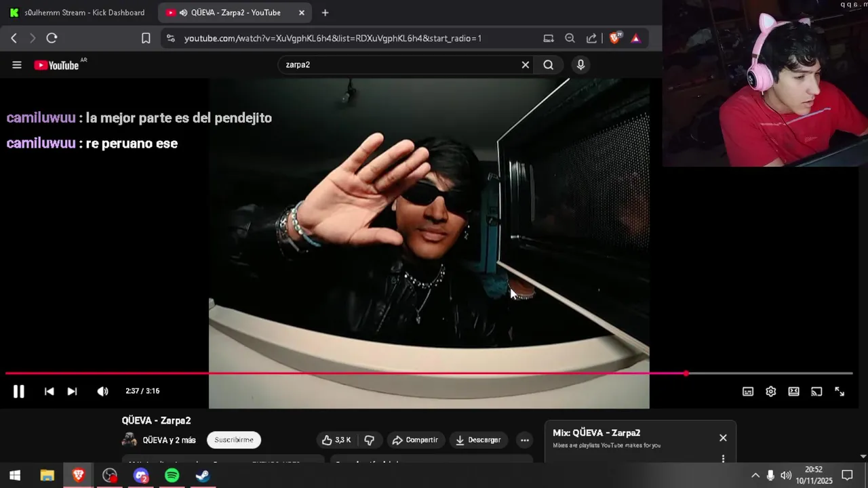Open more actions three-dot menu
This screenshot has height=488, width=868.
coord(524,440)
